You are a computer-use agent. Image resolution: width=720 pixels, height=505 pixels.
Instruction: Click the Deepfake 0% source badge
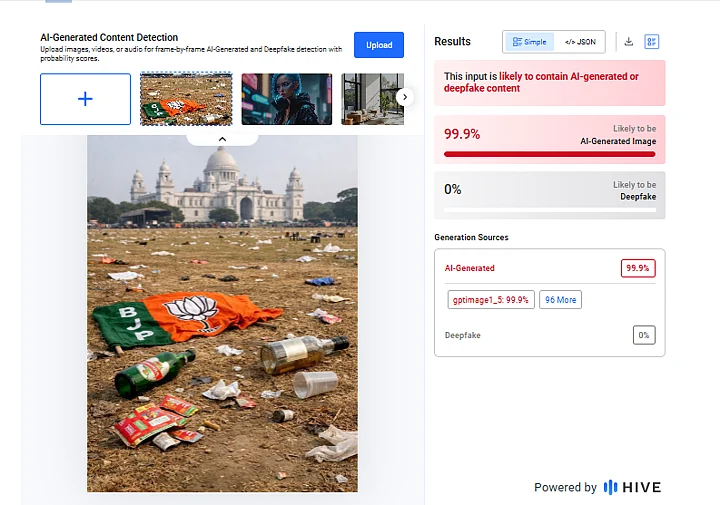pos(644,335)
